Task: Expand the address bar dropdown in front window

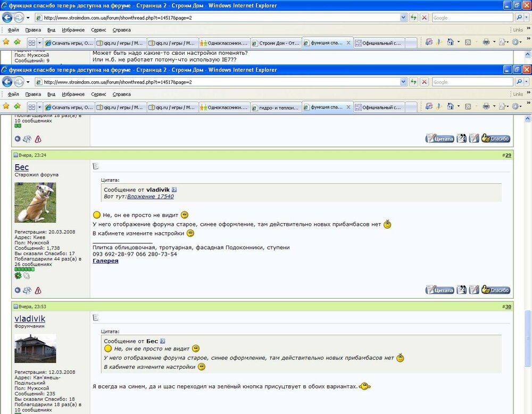Action: [x=403, y=82]
